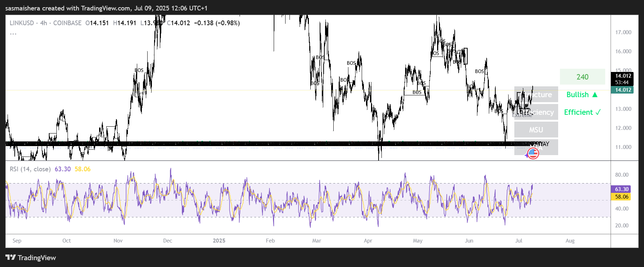
Task: Click the TradingView logo in footer
Action: click(31, 258)
